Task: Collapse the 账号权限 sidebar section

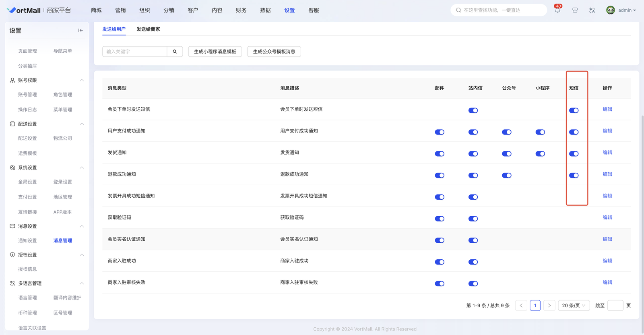Action: (x=82, y=81)
